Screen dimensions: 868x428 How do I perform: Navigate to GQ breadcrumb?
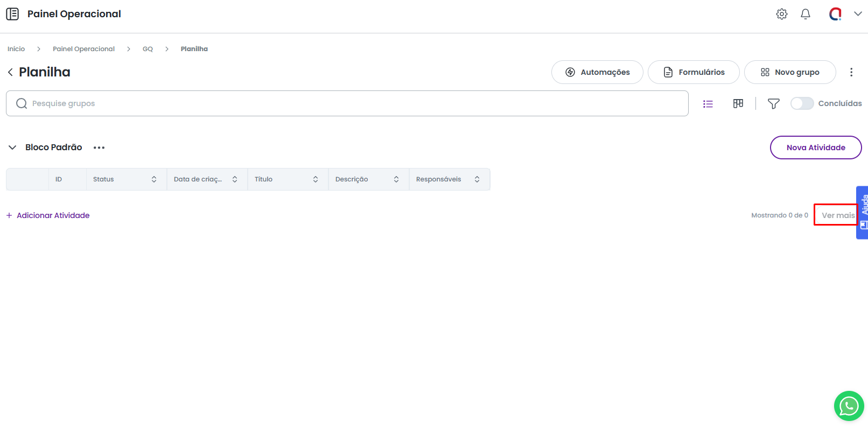pos(148,49)
